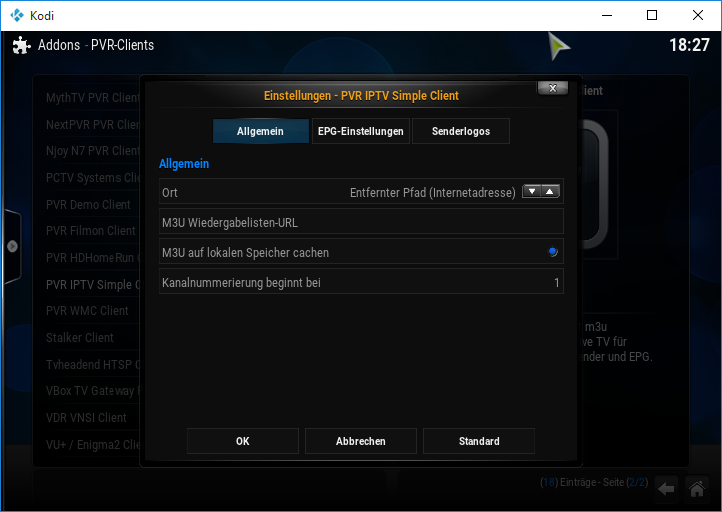Click the Kodi logo in the title bar
The height and width of the screenshot is (512, 722).
click(x=17, y=15)
